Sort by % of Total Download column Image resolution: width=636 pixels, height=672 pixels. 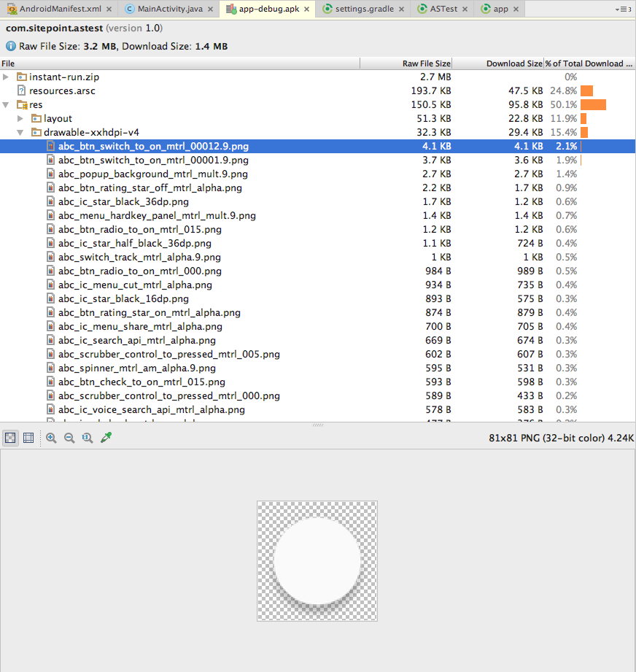[589, 63]
